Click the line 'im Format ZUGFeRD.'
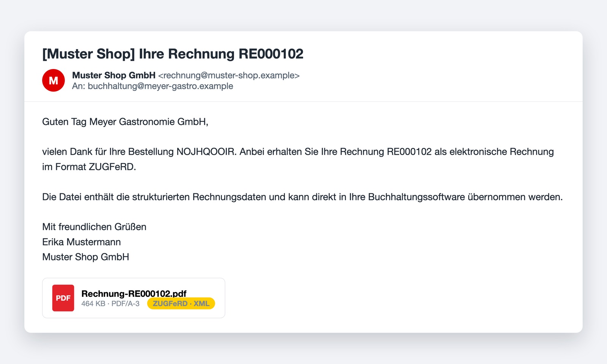607x364 pixels. click(89, 167)
